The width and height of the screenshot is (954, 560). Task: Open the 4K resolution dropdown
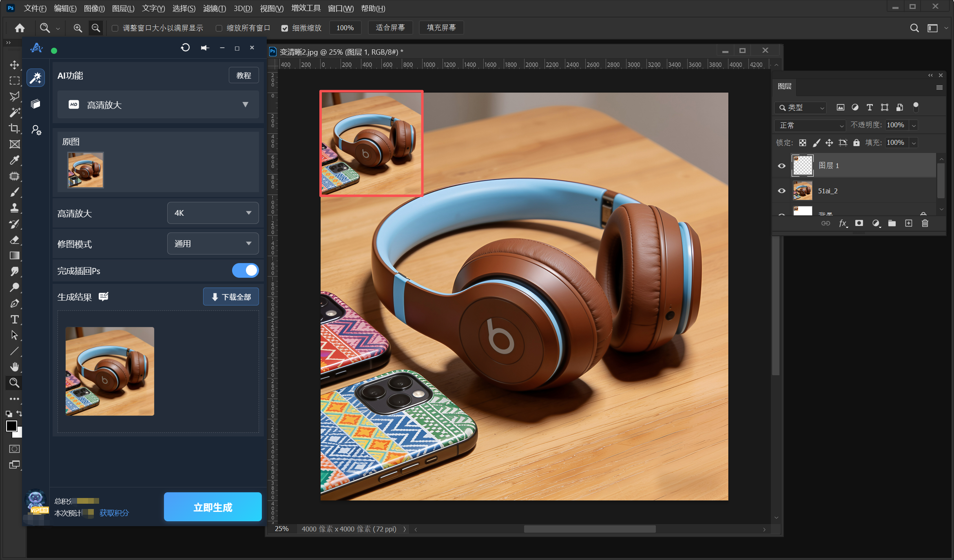point(213,213)
